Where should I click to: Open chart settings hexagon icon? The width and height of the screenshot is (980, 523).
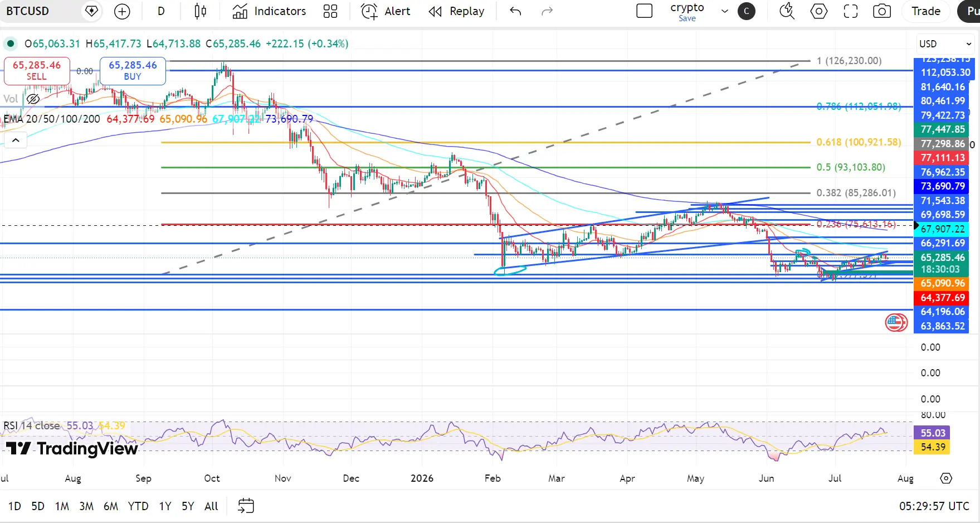point(818,11)
